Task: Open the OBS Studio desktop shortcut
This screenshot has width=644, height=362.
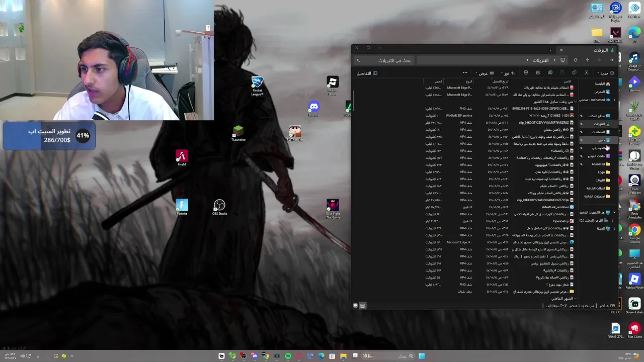Action: (219, 207)
